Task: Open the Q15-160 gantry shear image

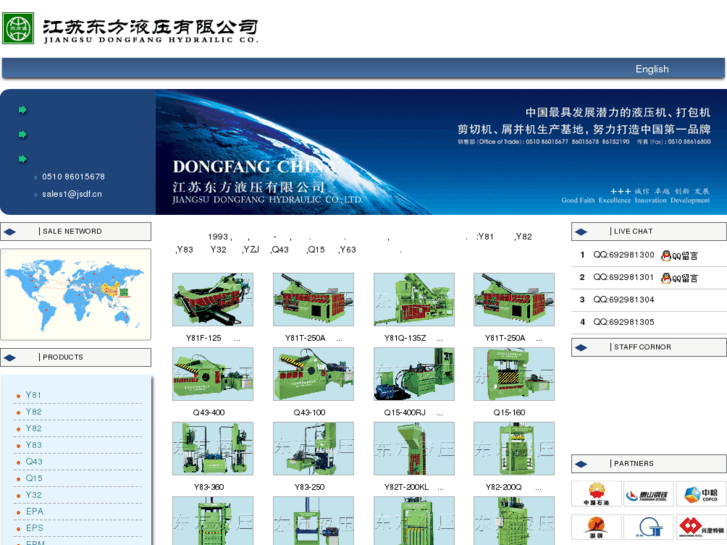Action: (x=514, y=374)
